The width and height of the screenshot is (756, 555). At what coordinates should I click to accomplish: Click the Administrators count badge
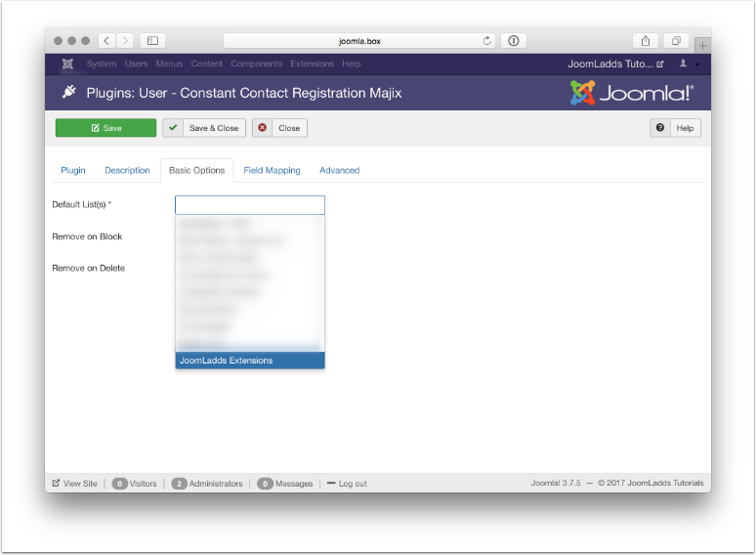(x=179, y=484)
